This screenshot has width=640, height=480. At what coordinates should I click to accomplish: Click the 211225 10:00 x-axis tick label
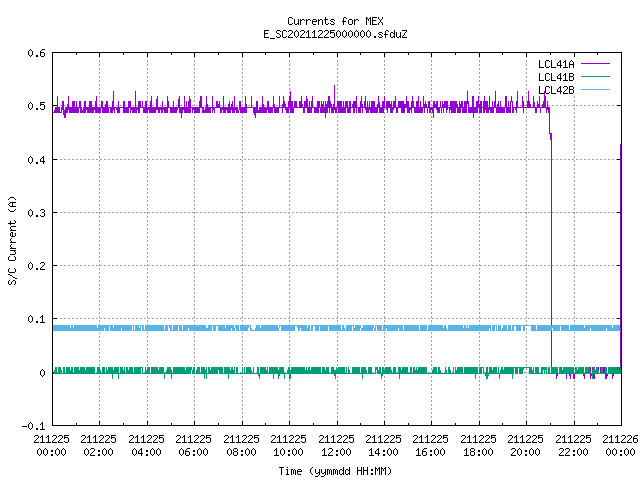coord(288,446)
